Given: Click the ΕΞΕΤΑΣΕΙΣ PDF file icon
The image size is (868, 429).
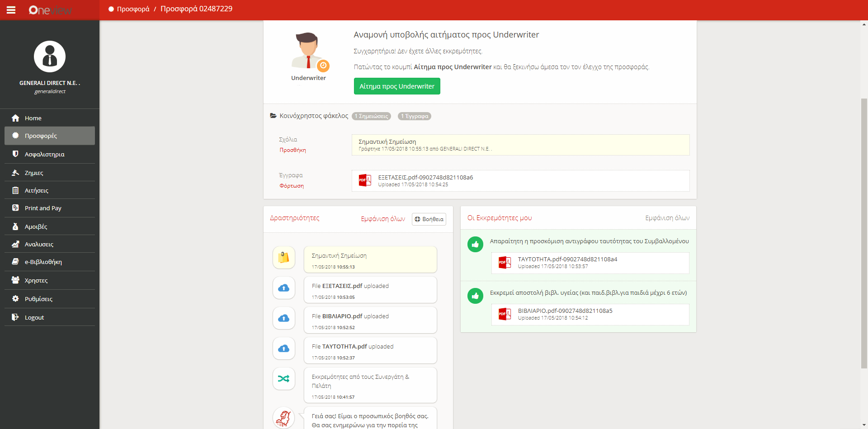Looking at the screenshot, I should click(x=365, y=180).
